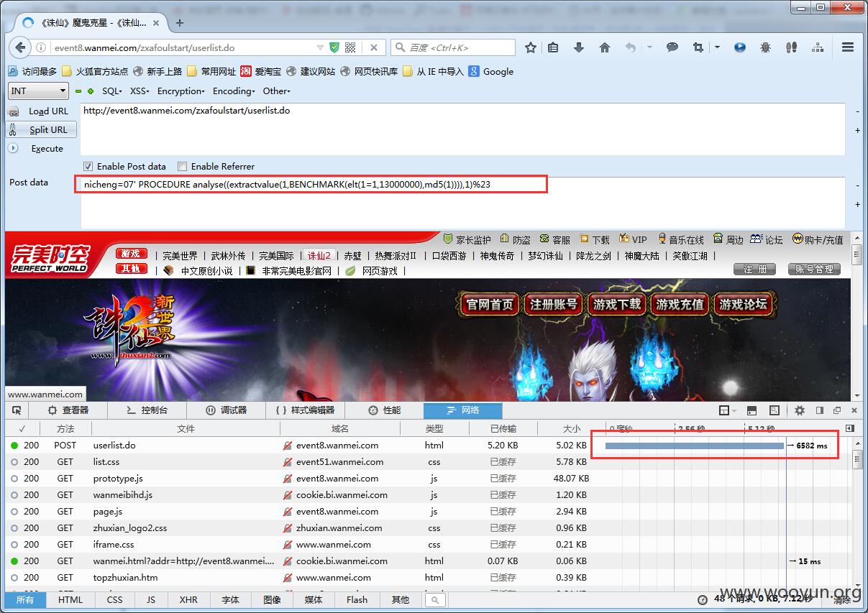
Task: Open the SQL menu in HackBar
Action: [x=112, y=91]
